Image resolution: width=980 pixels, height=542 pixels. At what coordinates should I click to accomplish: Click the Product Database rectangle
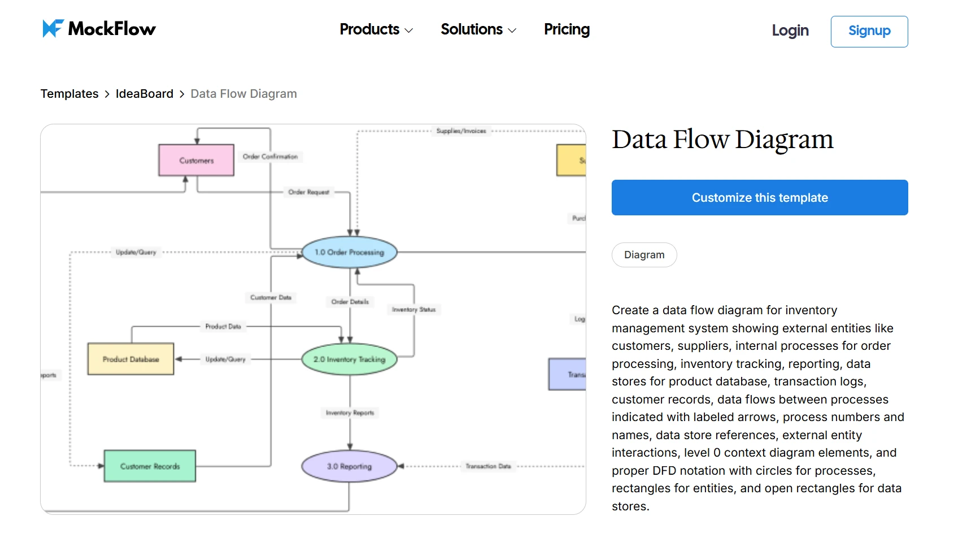click(130, 358)
